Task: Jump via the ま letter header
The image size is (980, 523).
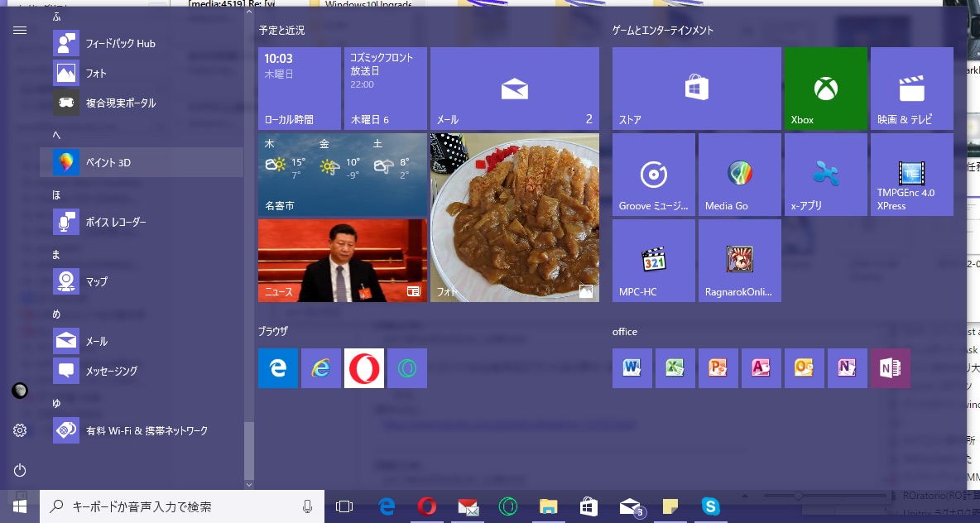Action: 56,254
